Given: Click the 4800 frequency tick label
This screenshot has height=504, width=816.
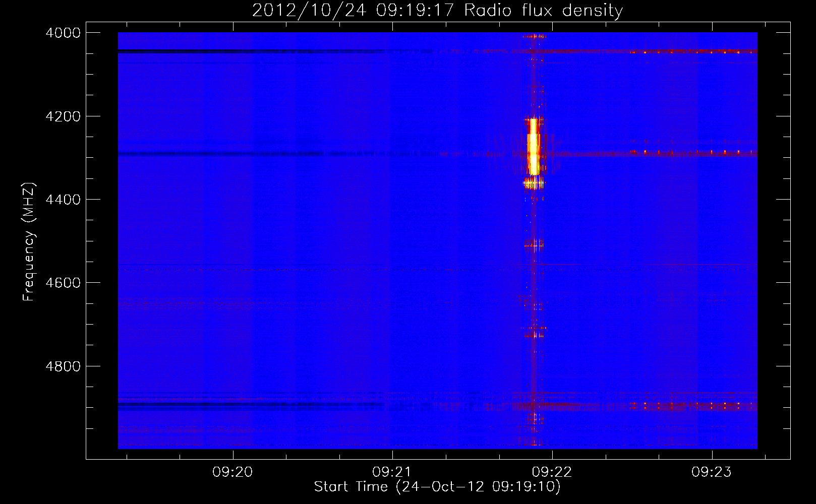Looking at the screenshot, I should [x=63, y=366].
